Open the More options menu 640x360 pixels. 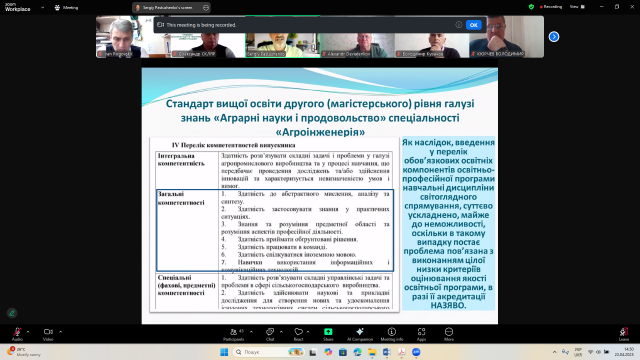click(449, 333)
